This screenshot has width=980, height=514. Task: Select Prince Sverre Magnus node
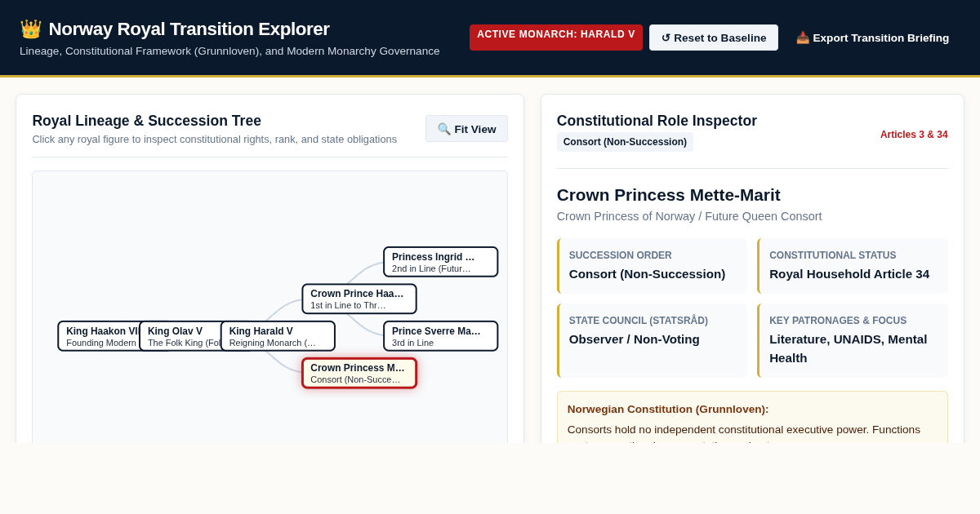click(x=441, y=336)
